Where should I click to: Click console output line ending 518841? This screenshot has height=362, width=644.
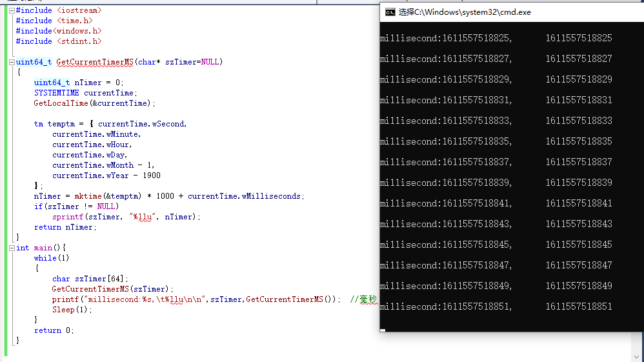496,203
